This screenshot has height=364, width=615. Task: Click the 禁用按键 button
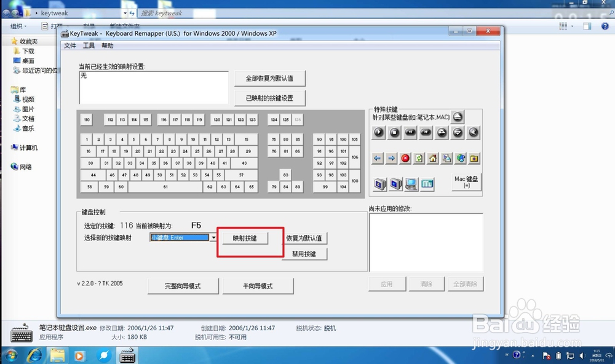pyautogui.click(x=304, y=254)
